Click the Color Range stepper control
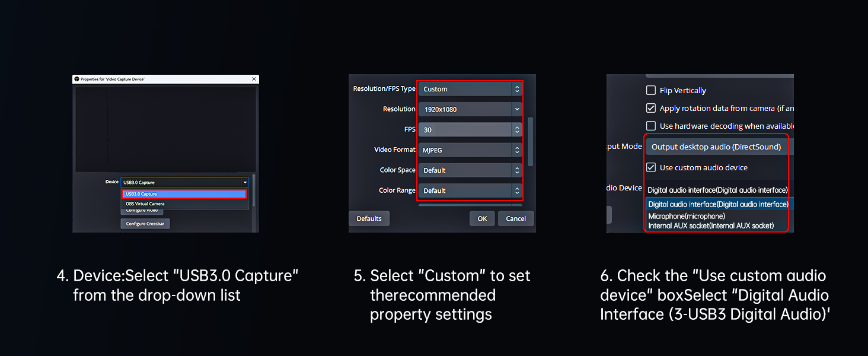 point(517,190)
